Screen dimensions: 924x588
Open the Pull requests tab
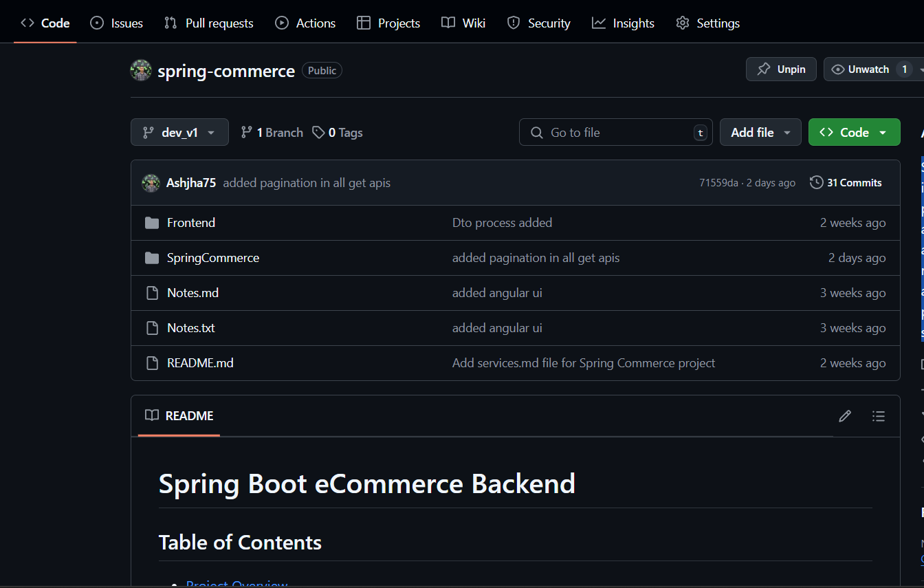[209, 23]
